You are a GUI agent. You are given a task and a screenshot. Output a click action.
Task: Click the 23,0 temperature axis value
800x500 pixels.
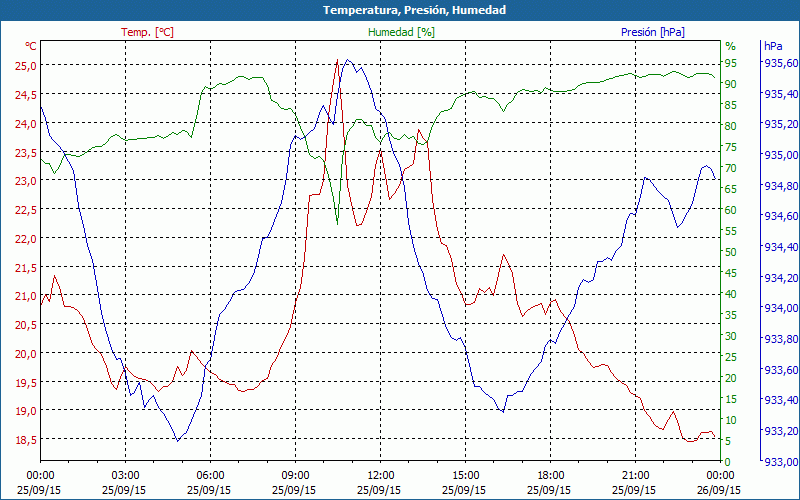coord(25,181)
